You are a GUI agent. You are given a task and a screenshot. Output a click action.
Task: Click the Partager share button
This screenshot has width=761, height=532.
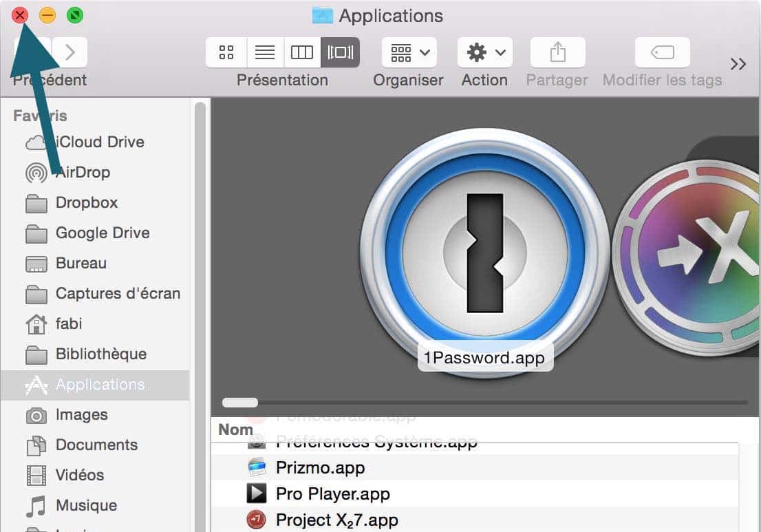click(x=557, y=52)
